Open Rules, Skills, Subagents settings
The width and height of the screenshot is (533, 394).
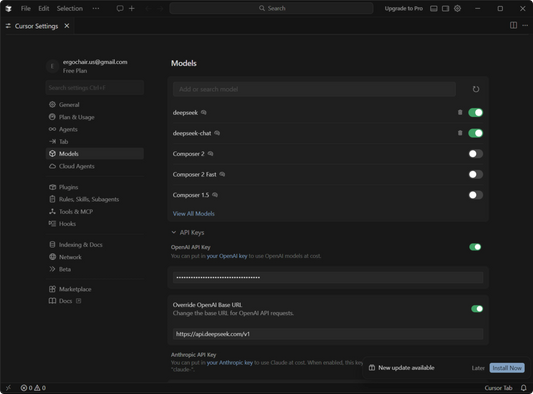94,199
